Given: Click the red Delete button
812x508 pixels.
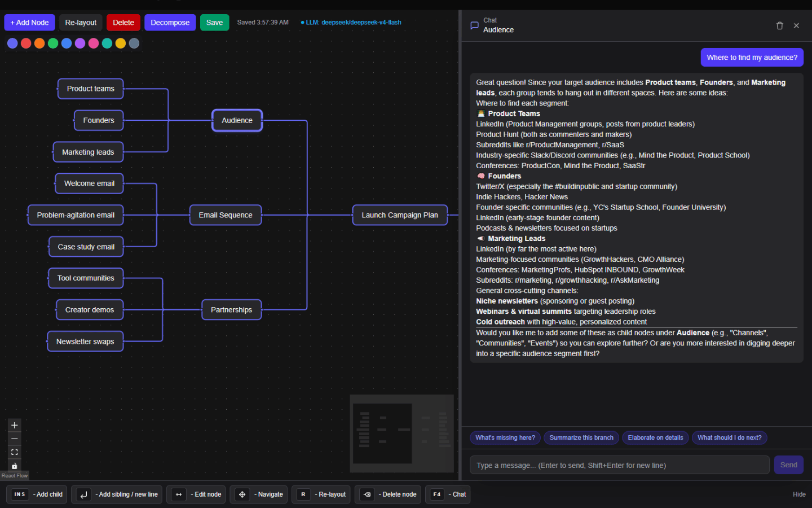Looking at the screenshot, I should click(x=123, y=23).
